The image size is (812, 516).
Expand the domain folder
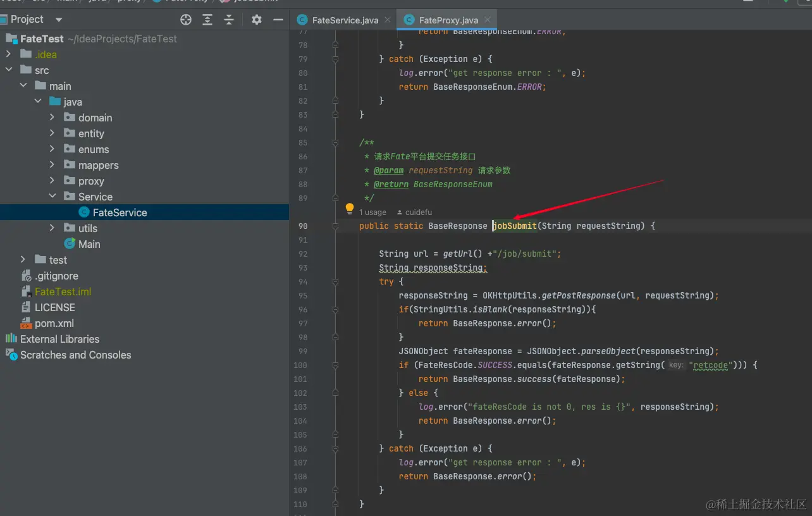click(x=52, y=118)
